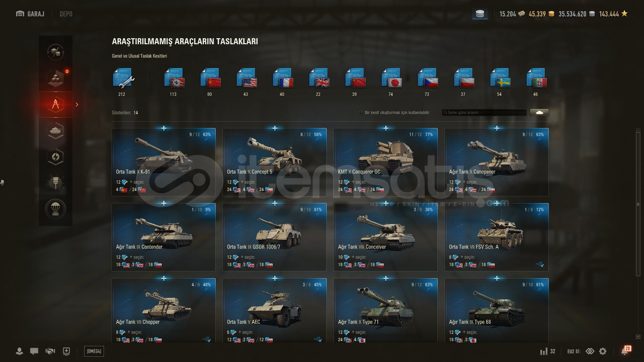Toggle the tank filter button beside search
Screen dimensions: 644x362
[539, 113]
